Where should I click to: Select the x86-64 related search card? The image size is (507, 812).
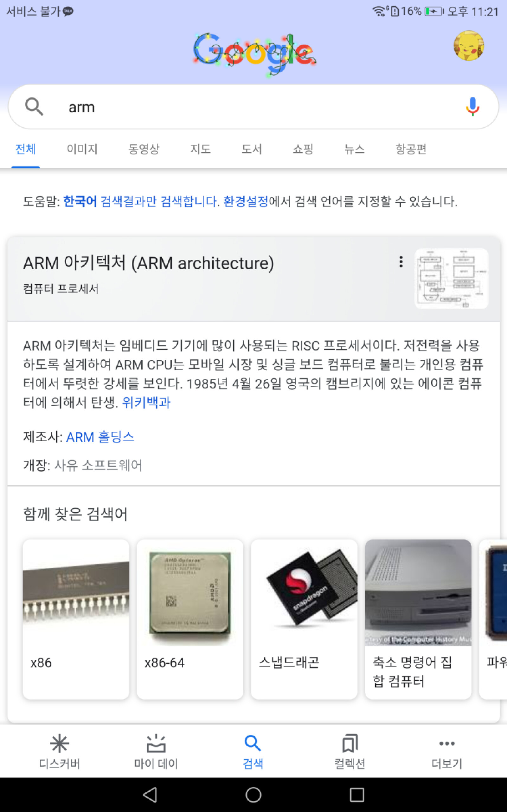pos(190,619)
